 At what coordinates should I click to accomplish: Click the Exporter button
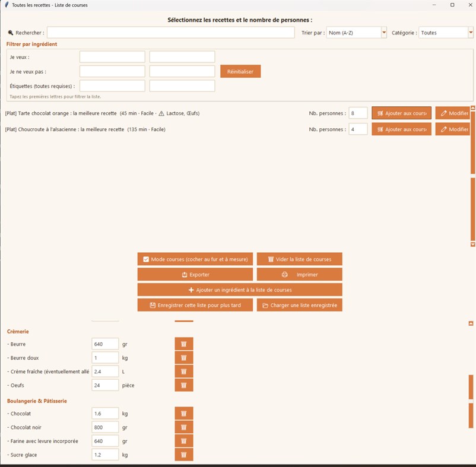195,274
